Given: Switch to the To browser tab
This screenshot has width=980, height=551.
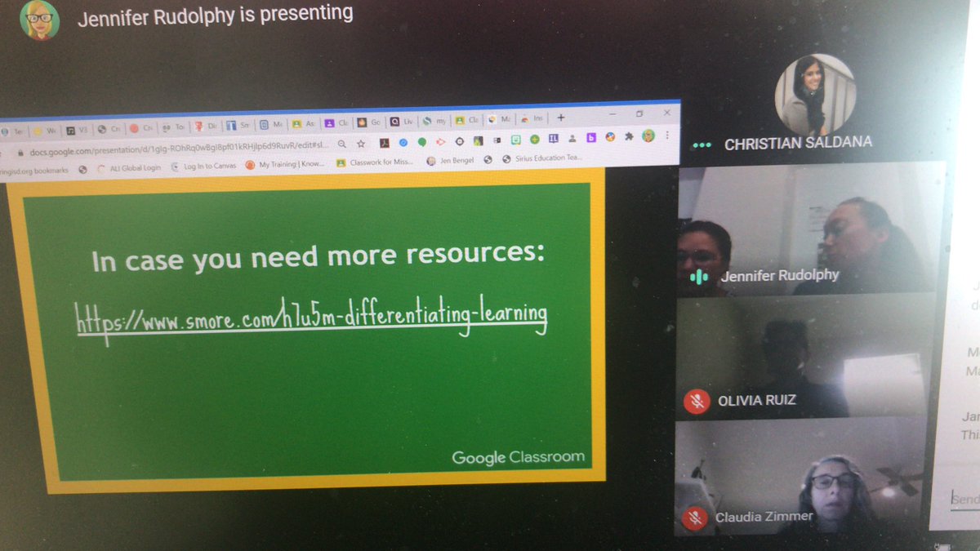Looking at the screenshot, I should [x=174, y=127].
